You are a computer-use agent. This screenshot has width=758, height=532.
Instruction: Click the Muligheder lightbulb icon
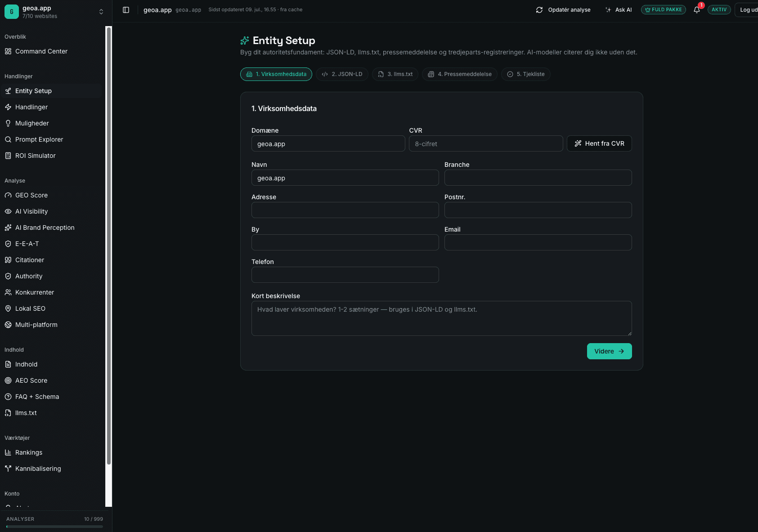click(x=8, y=123)
